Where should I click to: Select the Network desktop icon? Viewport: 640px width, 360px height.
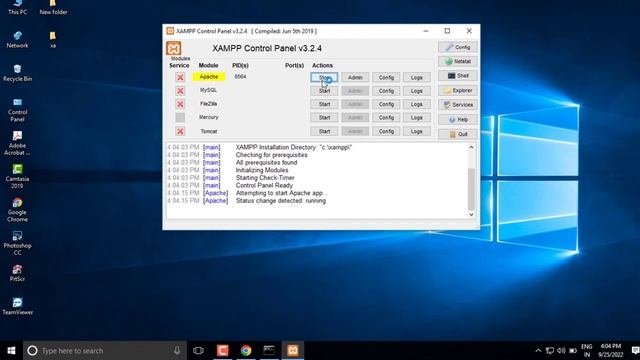[x=18, y=40]
